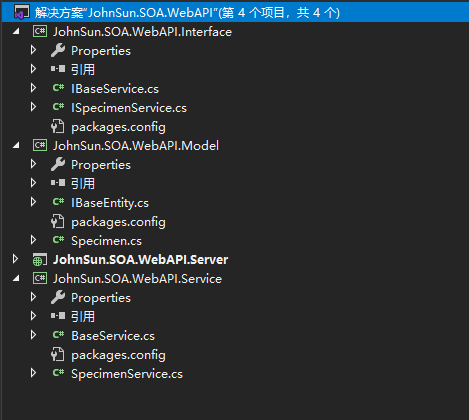Collapse the JohnSun.SOA.WebAPI.Model project node
Viewport: 469px width, 420px height.
pyautogui.click(x=16, y=146)
